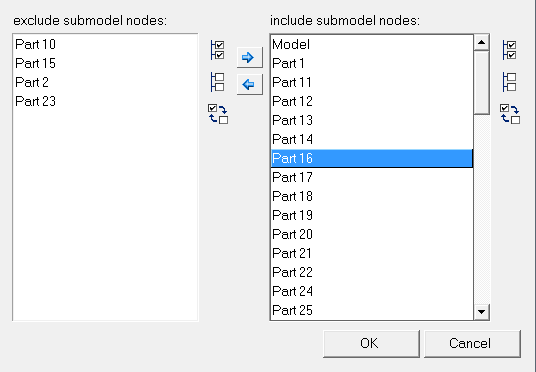This screenshot has height=372, width=536.
Task: Click deselect-all icon beside exclude list
Action: coord(217,82)
